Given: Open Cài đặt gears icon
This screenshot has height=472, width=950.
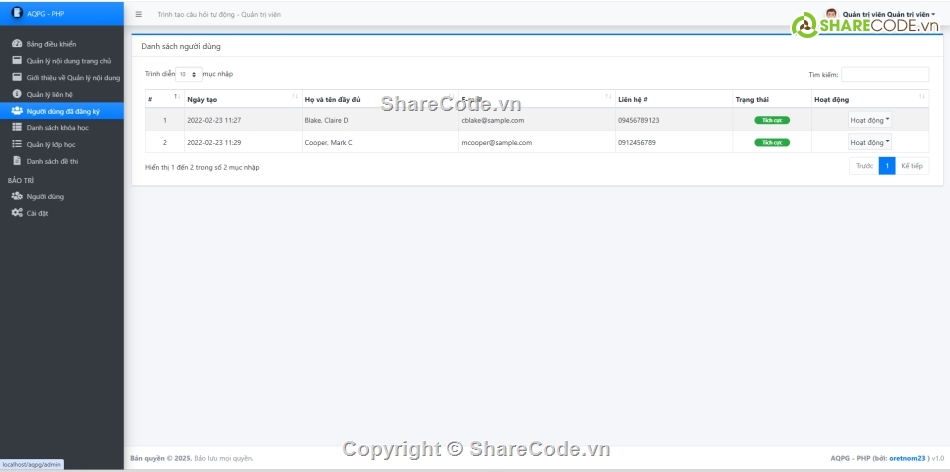Looking at the screenshot, I should (x=17, y=213).
